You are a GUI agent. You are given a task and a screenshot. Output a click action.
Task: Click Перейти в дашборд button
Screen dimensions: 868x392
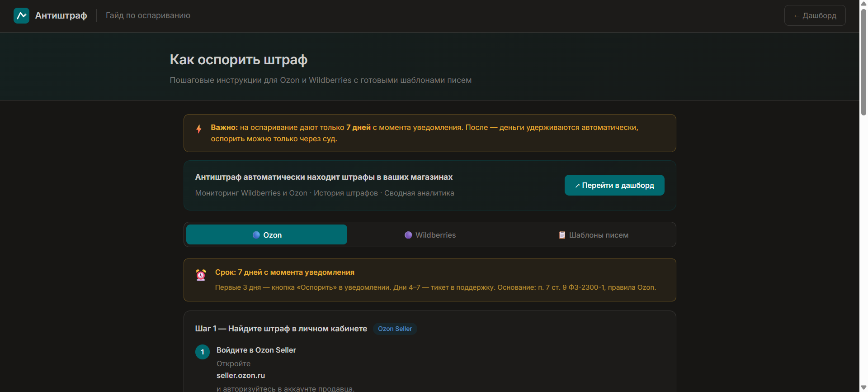[614, 185]
